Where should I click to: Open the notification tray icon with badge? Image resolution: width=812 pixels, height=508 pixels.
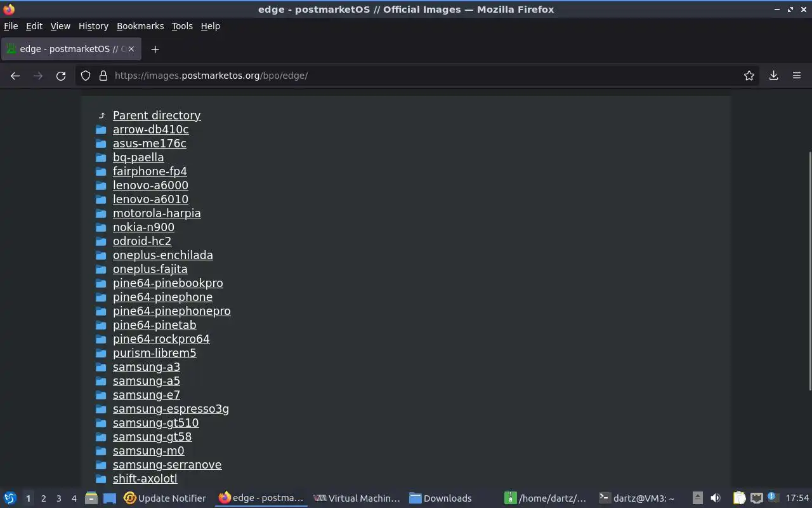772,497
